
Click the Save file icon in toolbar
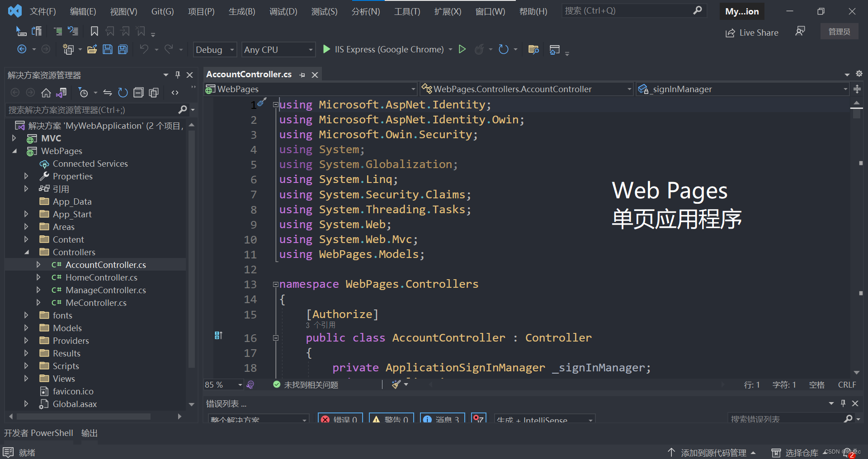(x=107, y=49)
